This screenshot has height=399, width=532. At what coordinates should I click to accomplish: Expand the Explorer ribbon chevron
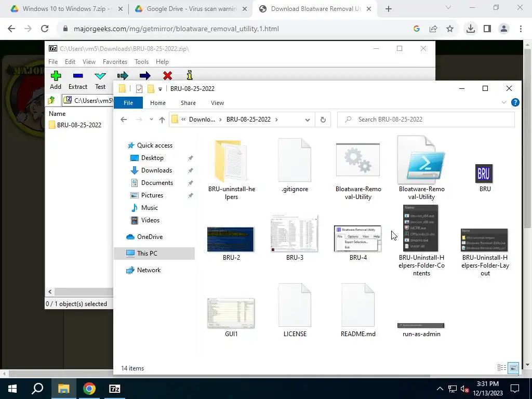click(503, 102)
